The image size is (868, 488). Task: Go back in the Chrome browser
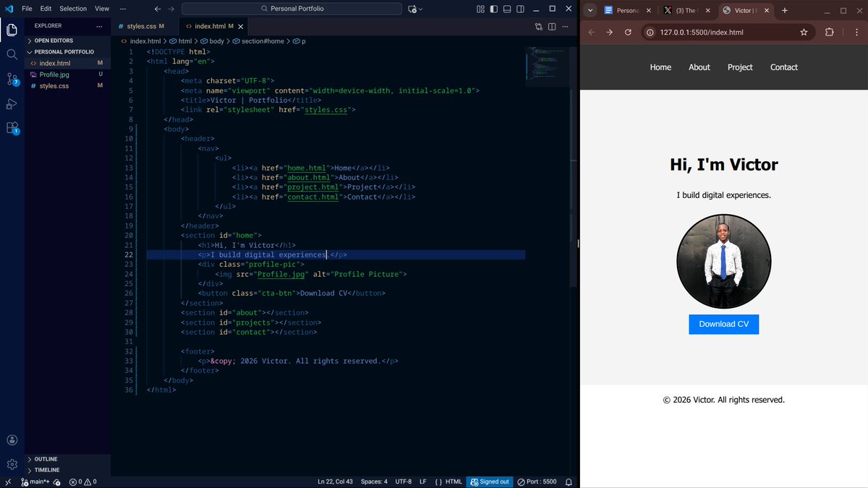pos(591,32)
